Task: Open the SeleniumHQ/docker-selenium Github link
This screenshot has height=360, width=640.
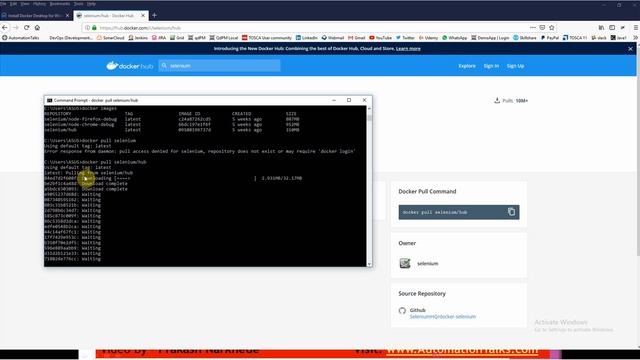Action: (x=442, y=317)
